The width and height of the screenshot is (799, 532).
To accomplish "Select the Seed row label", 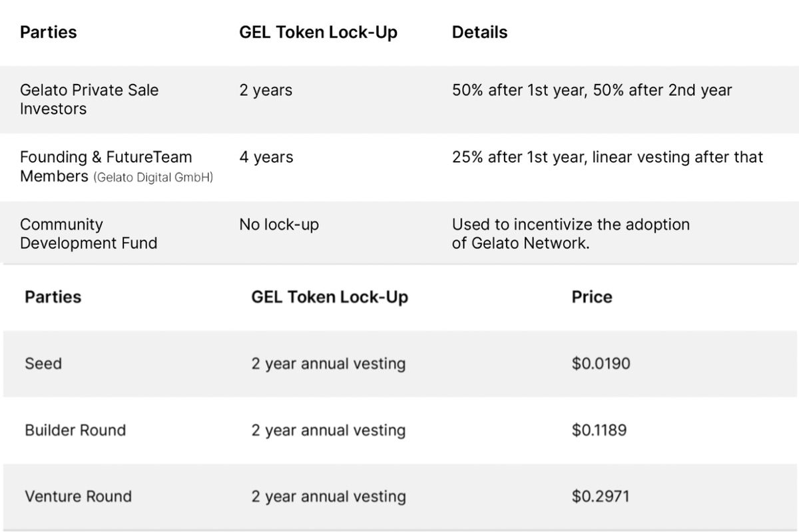I will tap(43, 364).
